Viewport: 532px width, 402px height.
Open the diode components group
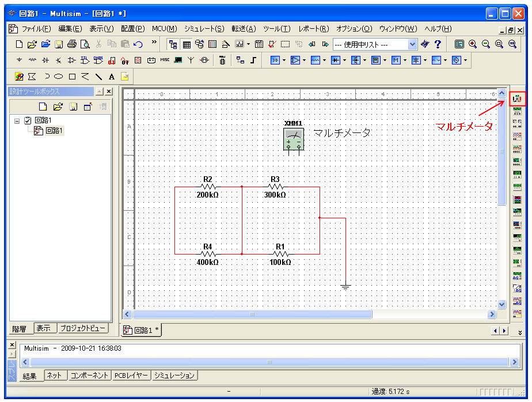pyautogui.click(x=45, y=60)
